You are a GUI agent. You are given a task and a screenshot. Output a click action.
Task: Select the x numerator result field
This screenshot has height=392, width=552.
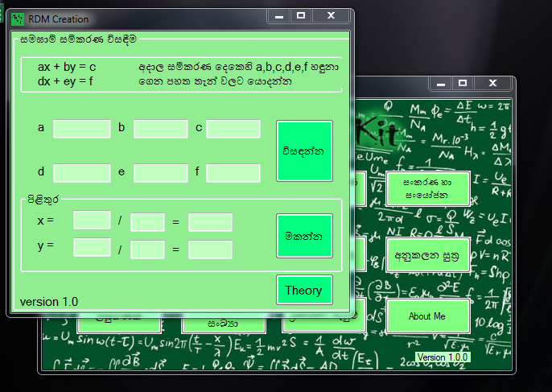coord(93,220)
